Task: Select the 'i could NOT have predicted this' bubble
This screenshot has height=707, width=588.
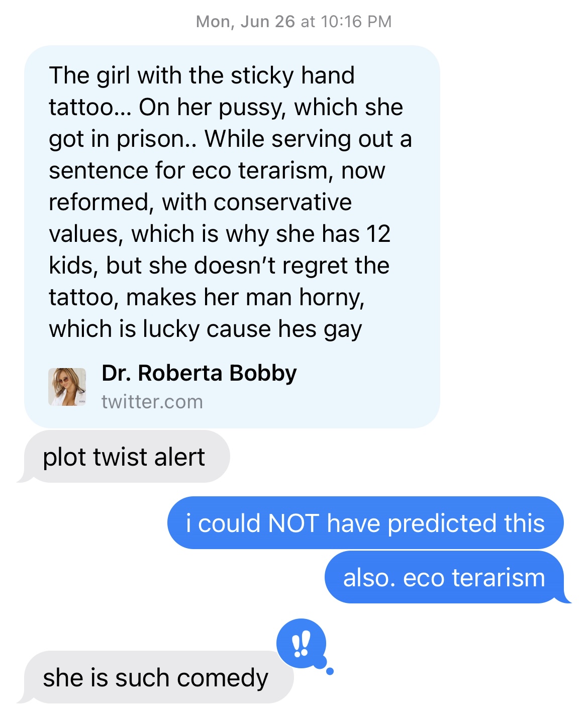Action: tap(365, 523)
